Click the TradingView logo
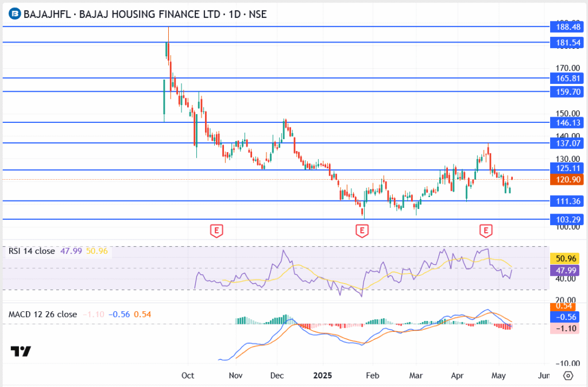This screenshot has height=387, width=588. click(21, 351)
